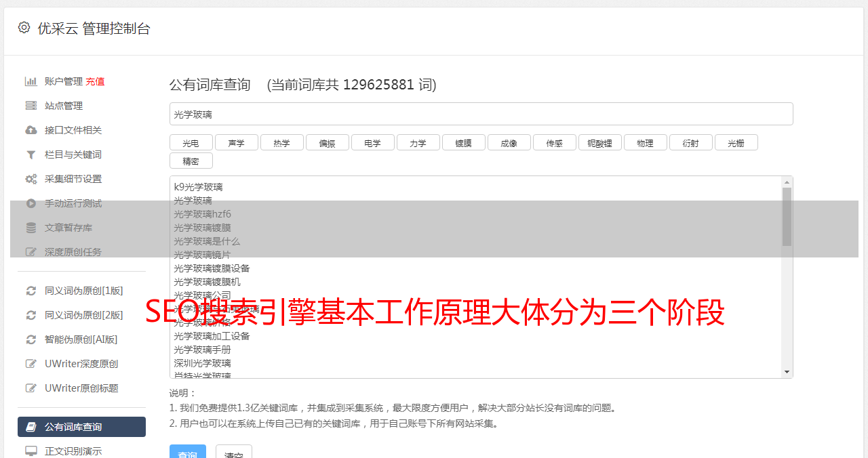
Task: Click the refresh icon for 智能伪原创[AI版]
Action: tap(31, 339)
